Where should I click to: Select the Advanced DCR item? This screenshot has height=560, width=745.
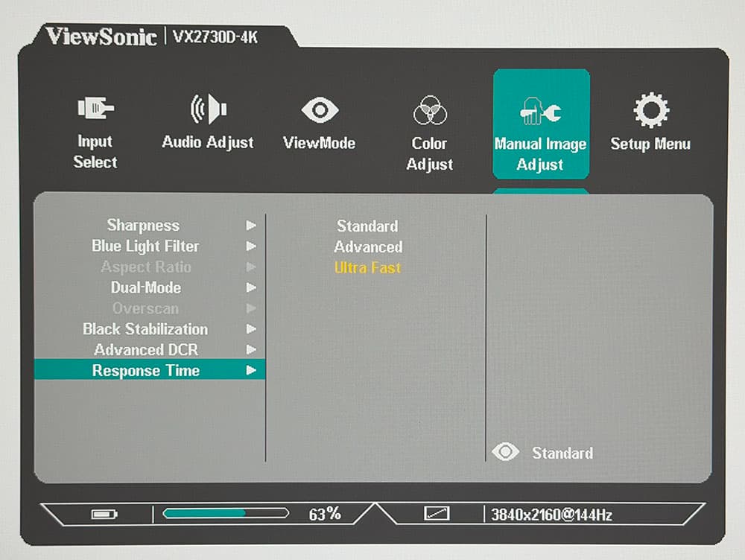click(146, 350)
